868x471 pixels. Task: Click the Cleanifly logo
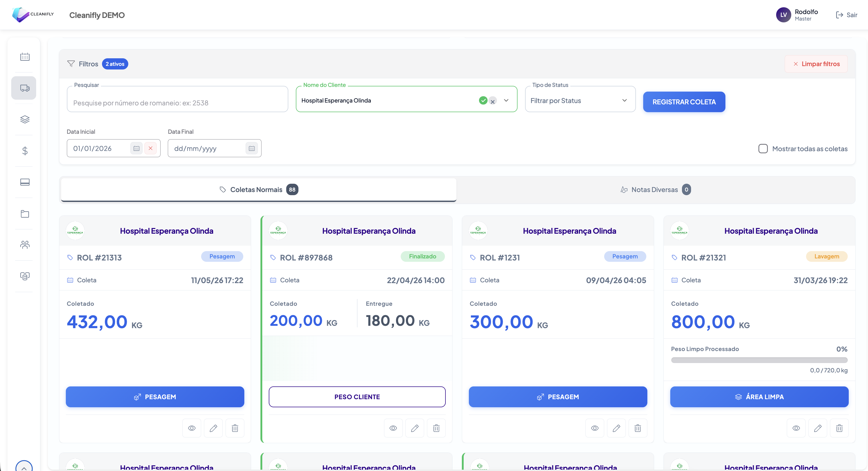click(x=33, y=15)
